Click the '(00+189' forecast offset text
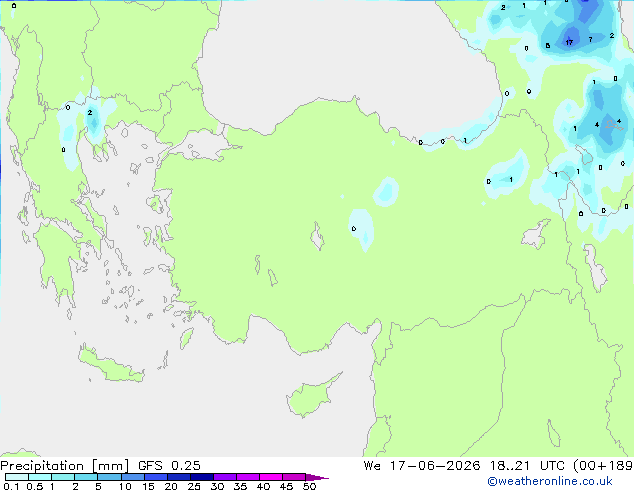 [603, 466]
